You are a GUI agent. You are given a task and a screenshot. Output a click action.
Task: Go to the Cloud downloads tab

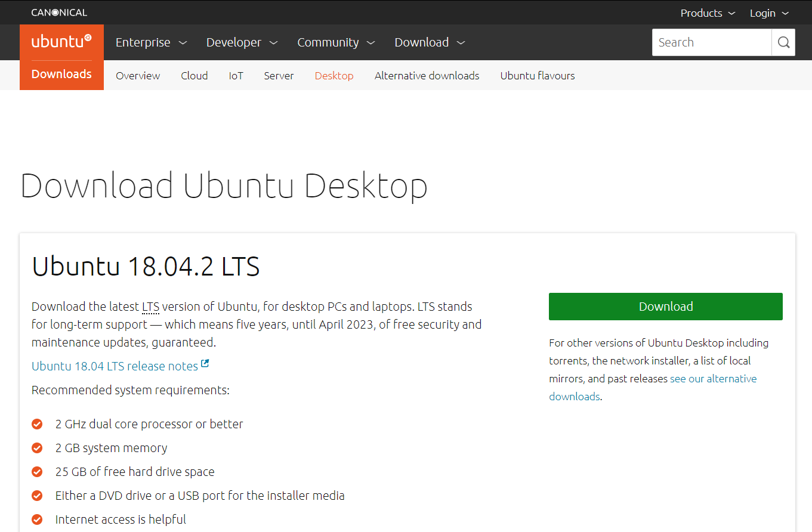[194, 76]
